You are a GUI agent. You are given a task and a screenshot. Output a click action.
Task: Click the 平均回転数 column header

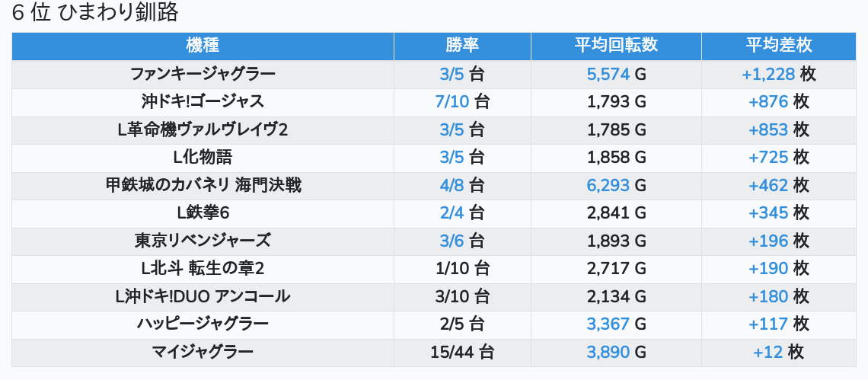tap(616, 45)
